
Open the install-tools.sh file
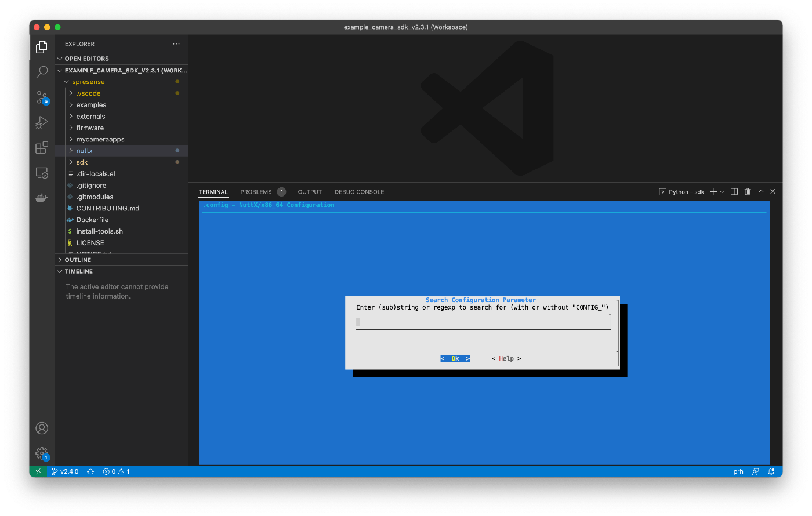point(122,231)
